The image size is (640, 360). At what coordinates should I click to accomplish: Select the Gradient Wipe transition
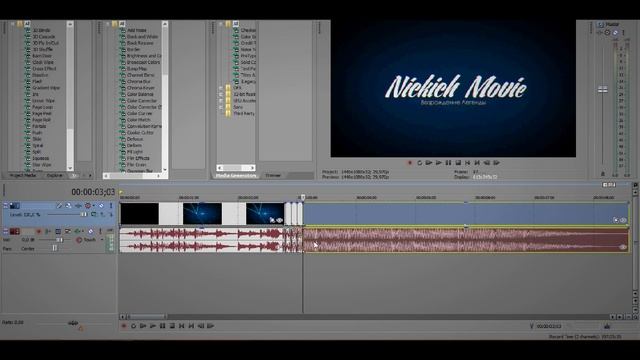pyautogui.click(x=46, y=88)
